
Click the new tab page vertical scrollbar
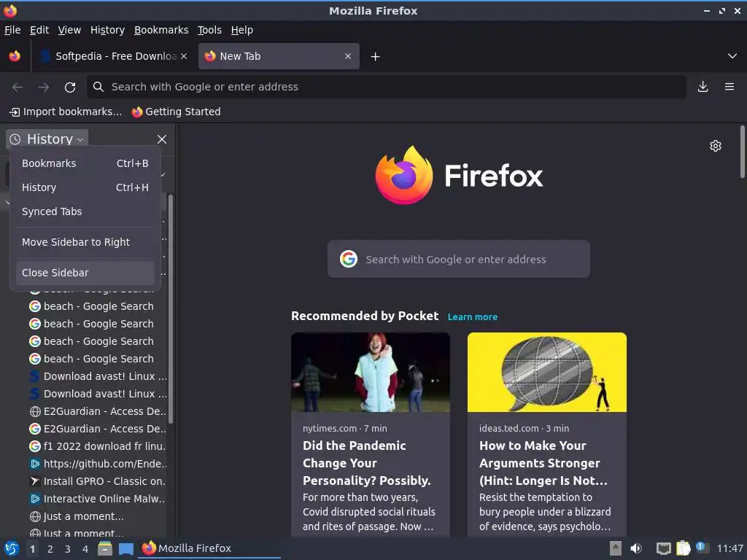(x=742, y=152)
